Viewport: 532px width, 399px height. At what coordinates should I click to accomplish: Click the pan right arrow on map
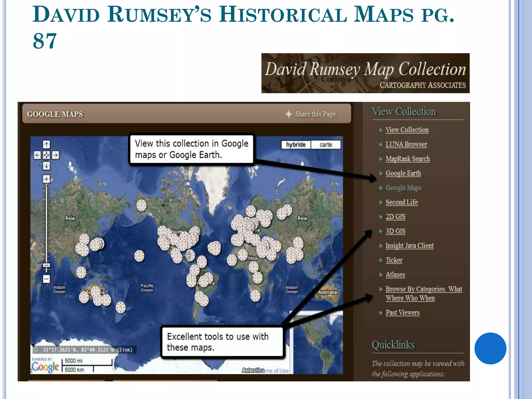click(56, 155)
